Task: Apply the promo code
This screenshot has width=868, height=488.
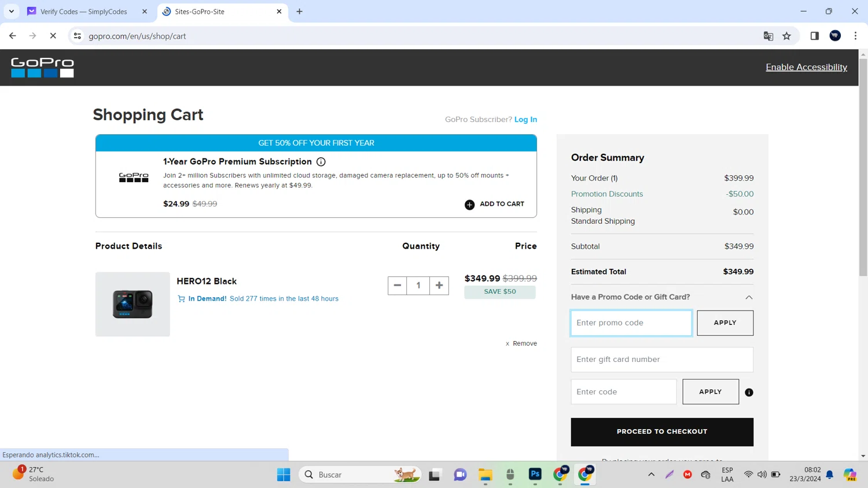Action: coord(725,323)
